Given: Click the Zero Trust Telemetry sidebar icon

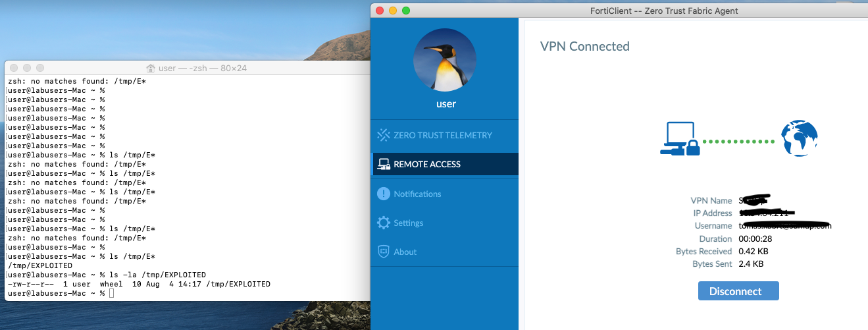Looking at the screenshot, I should [x=383, y=135].
